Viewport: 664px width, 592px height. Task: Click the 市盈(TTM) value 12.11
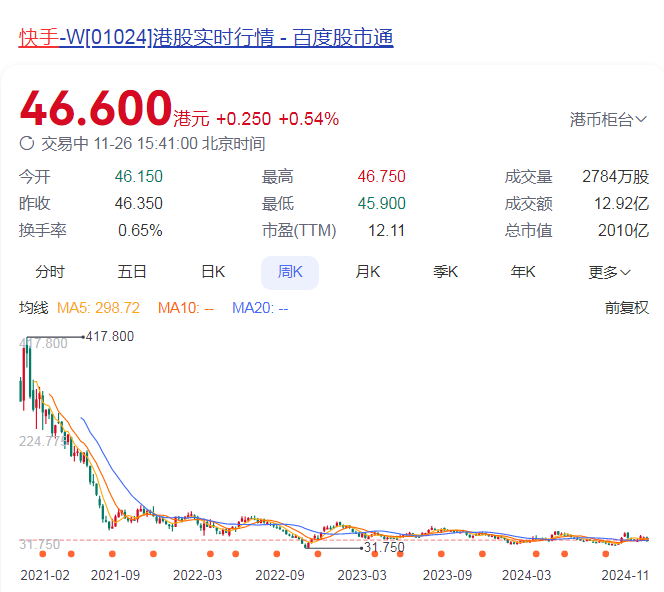coord(386,231)
